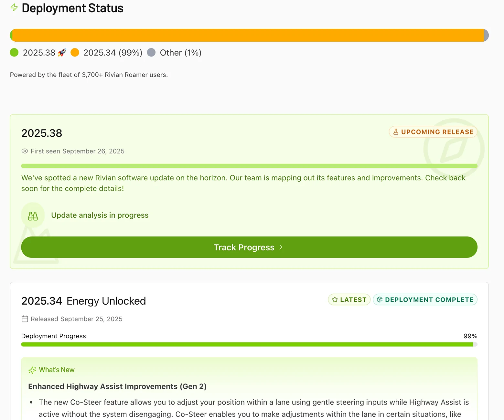Click the 2025.38 release title
The width and height of the screenshot is (504, 420).
click(42, 133)
